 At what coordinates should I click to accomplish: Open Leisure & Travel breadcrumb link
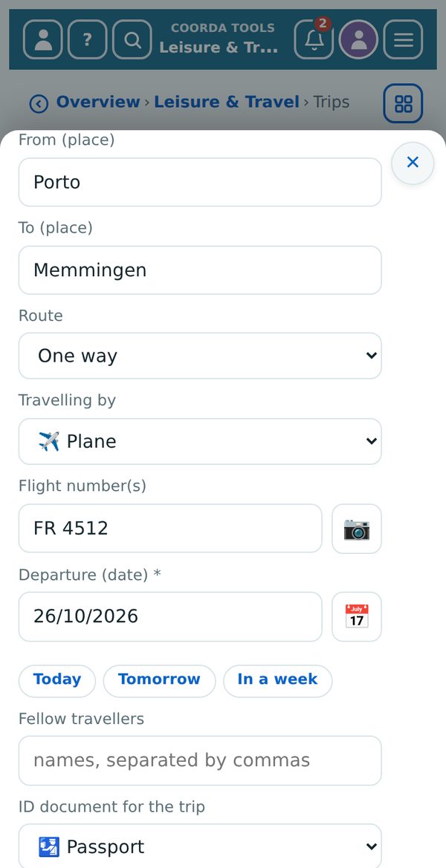point(227,102)
